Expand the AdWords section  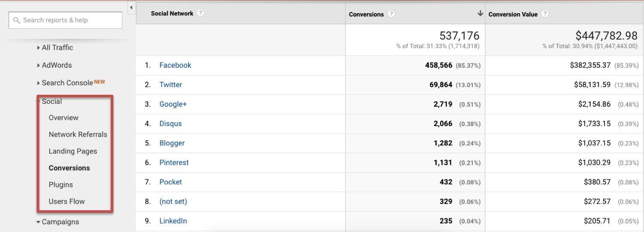coord(55,65)
